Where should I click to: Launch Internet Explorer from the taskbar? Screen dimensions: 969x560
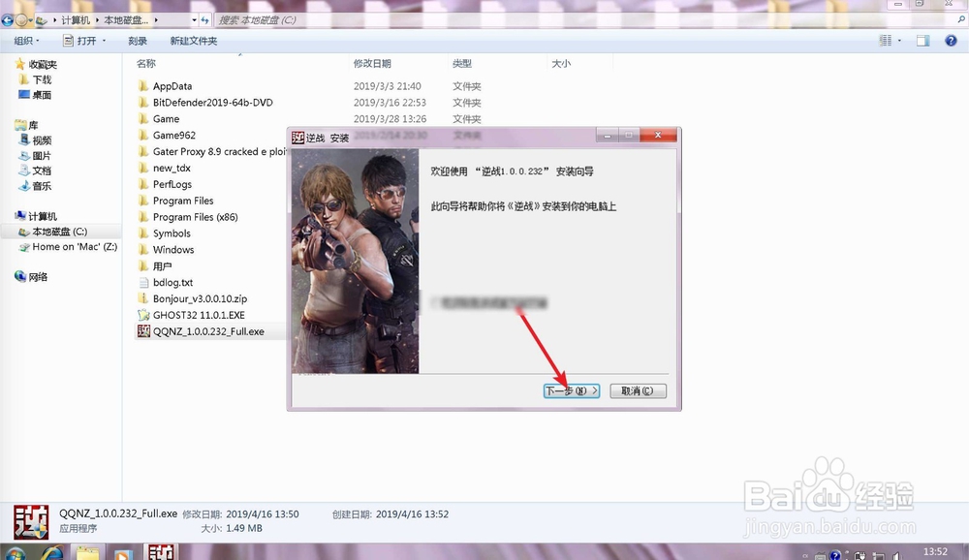(x=52, y=553)
